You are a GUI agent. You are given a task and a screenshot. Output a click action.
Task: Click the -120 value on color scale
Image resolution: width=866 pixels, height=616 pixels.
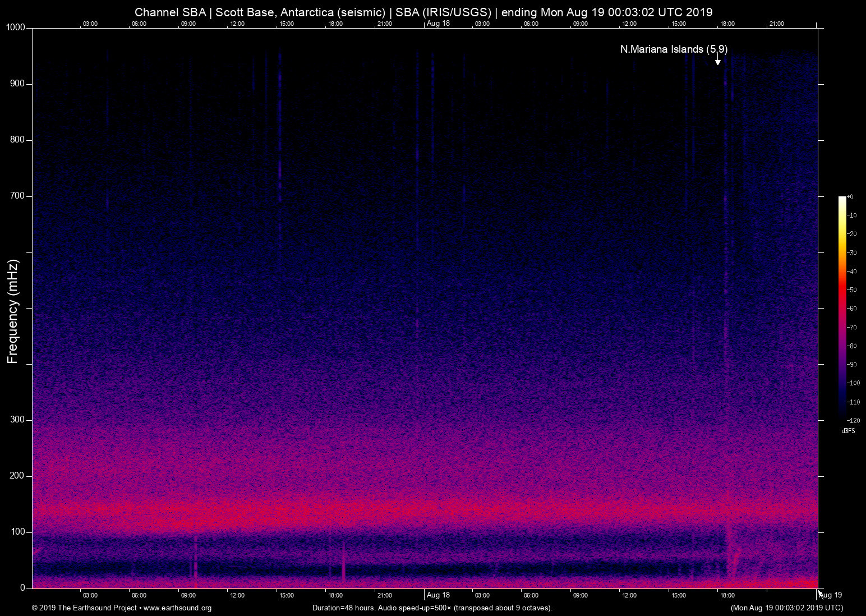(x=853, y=421)
